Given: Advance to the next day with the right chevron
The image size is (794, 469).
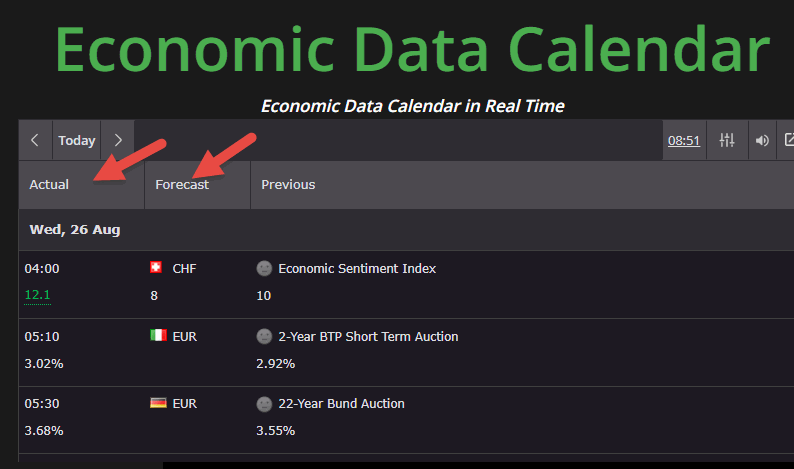Looking at the screenshot, I should (x=118, y=140).
